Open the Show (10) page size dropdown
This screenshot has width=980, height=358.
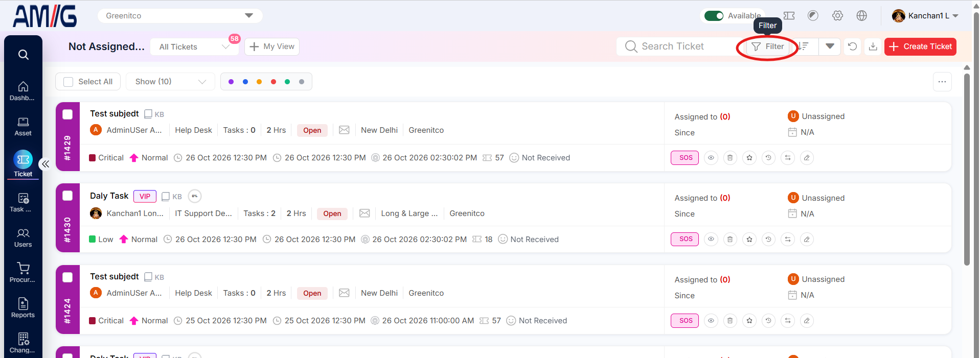(x=170, y=82)
